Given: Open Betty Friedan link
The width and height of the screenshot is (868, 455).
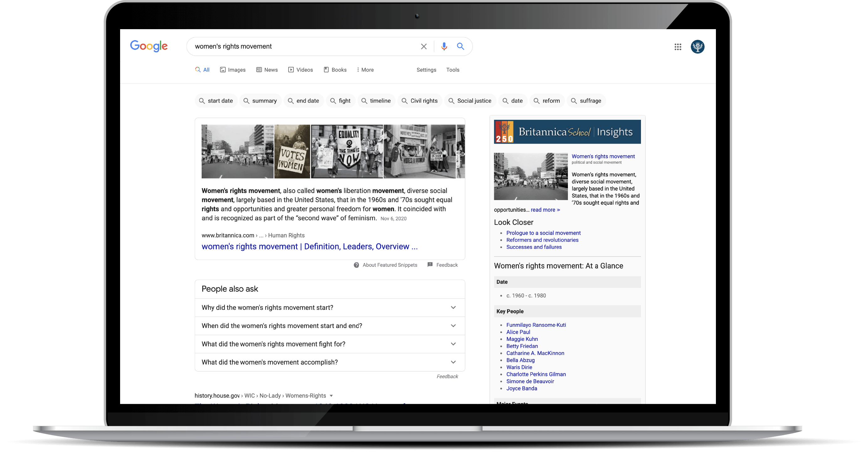Looking at the screenshot, I should (x=521, y=346).
